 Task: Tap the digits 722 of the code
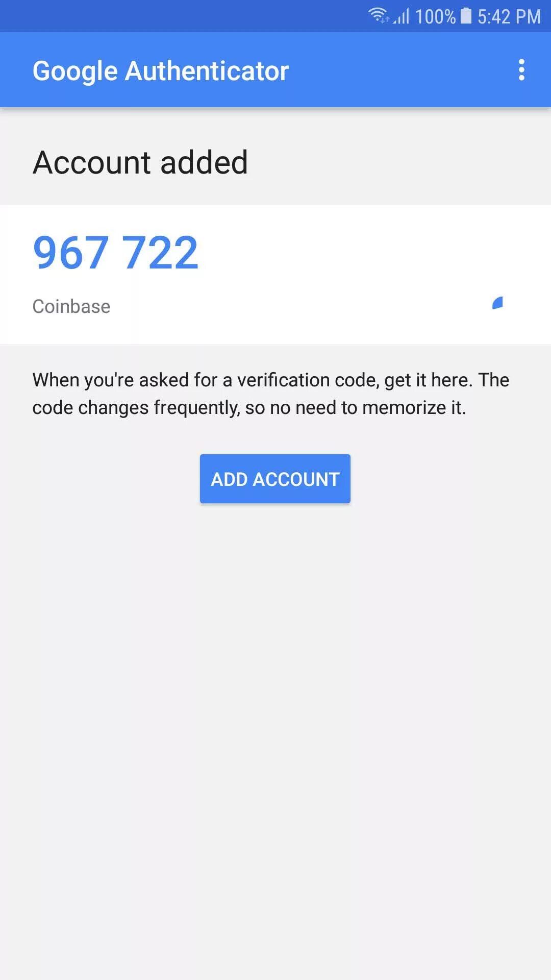(x=160, y=252)
